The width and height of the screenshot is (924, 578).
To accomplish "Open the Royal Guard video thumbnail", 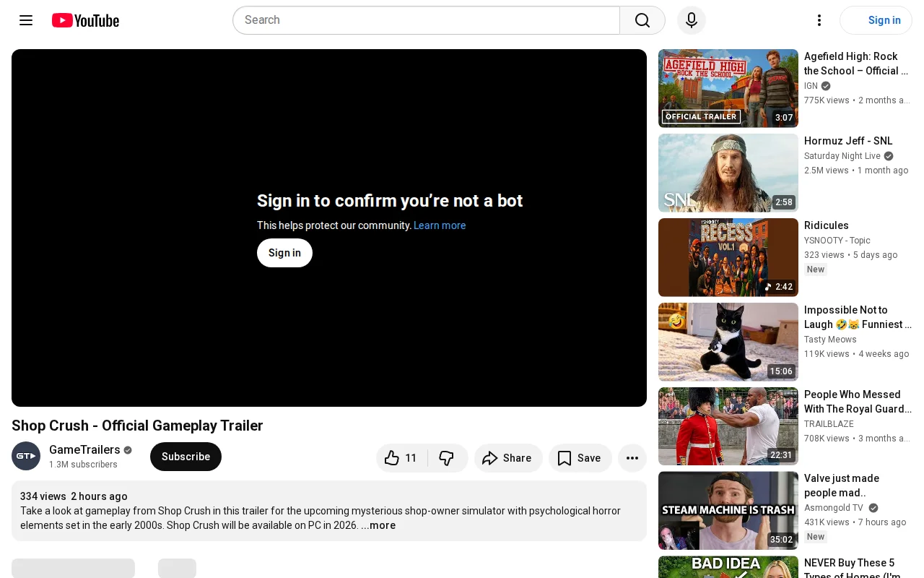I will (728, 426).
